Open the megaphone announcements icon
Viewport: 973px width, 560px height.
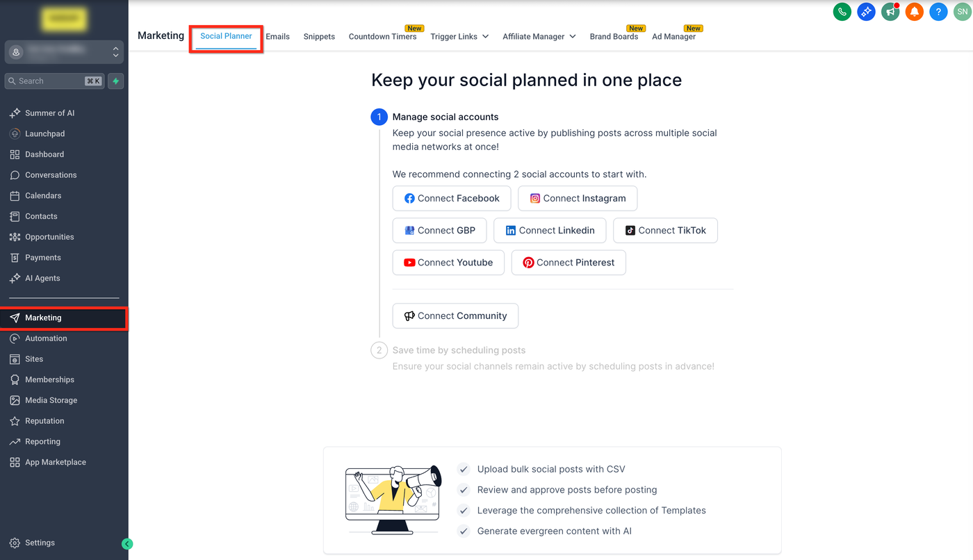pos(890,12)
